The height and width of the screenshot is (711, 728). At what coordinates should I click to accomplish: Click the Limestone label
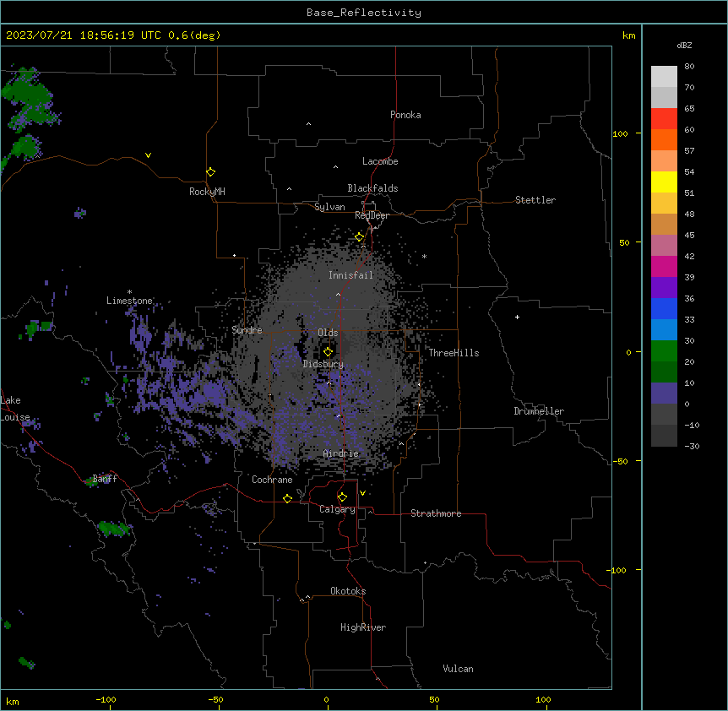click(129, 301)
